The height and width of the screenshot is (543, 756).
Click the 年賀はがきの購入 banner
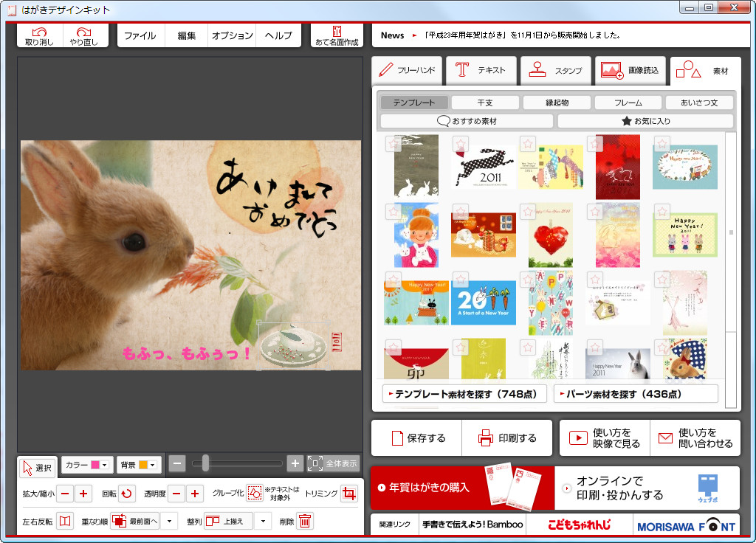(x=462, y=488)
